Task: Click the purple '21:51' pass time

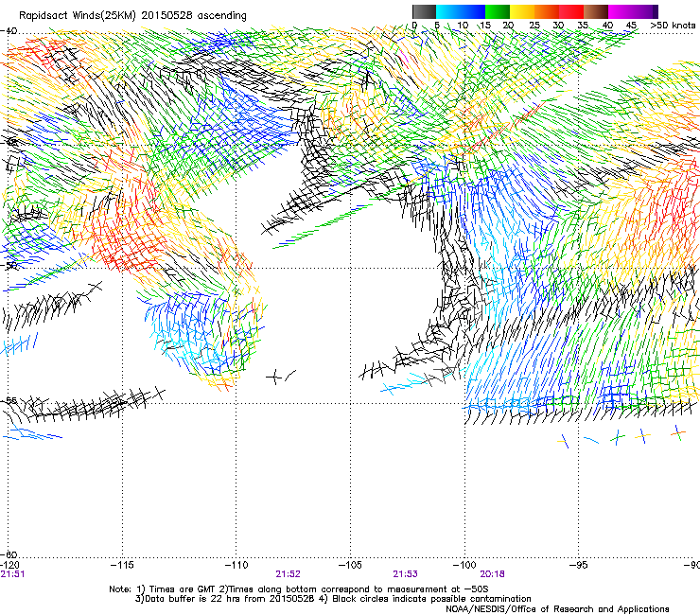Action: point(12,574)
